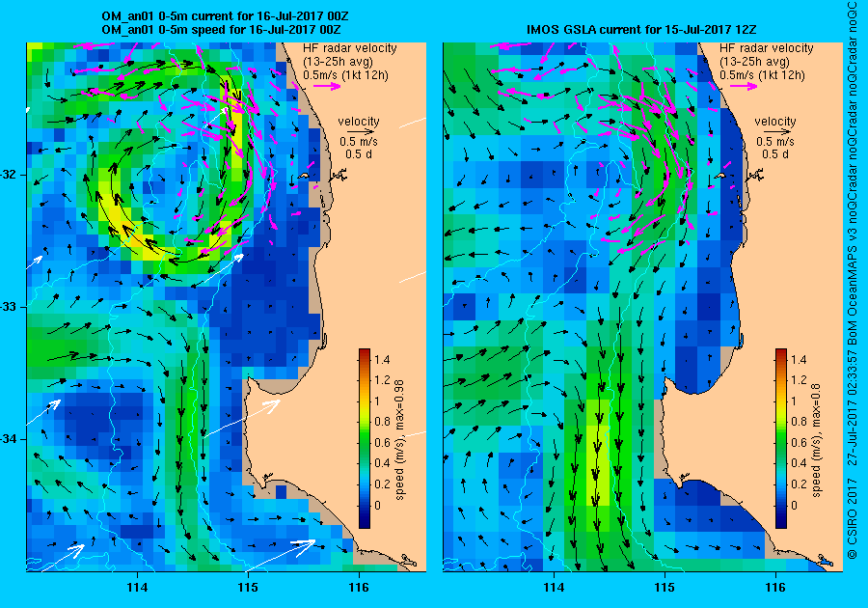Click longitude label 116 under left map

click(x=359, y=587)
